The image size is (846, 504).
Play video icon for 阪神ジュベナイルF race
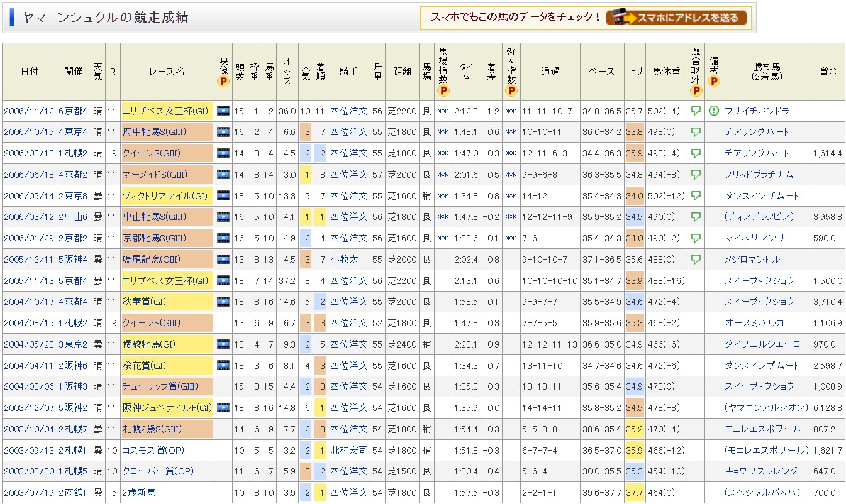tap(223, 408)
